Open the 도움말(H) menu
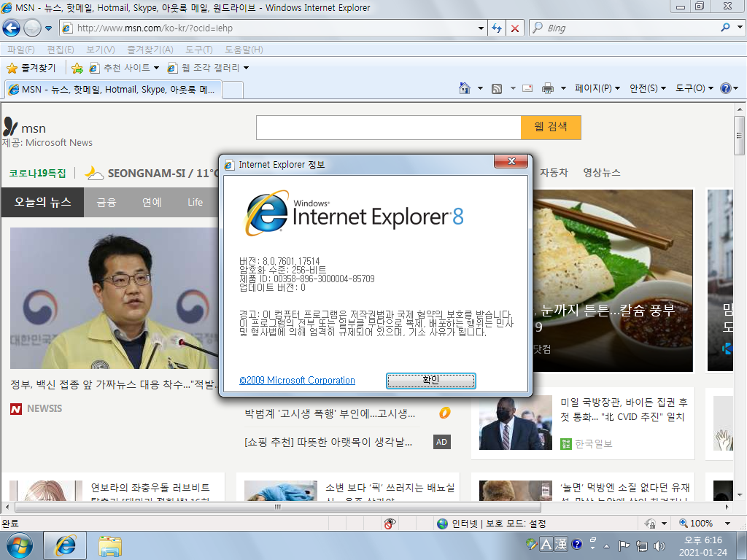The width and height of the screenshot is (747, 560). [244, 50]
